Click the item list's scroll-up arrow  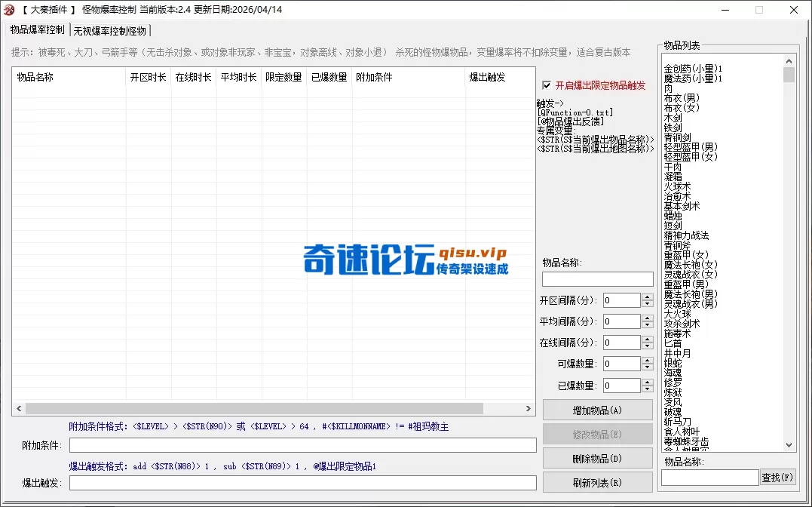tap(789, 61)
